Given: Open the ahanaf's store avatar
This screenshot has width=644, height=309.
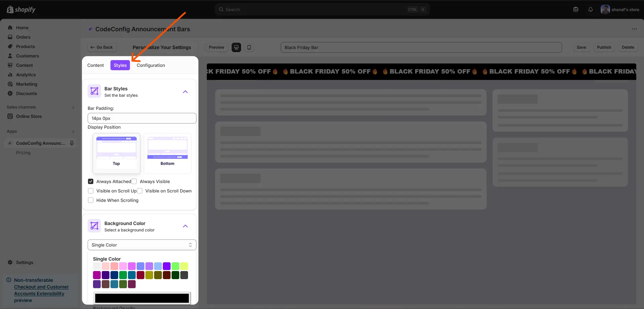Looking at the screenshot, I should click(605, 9).
